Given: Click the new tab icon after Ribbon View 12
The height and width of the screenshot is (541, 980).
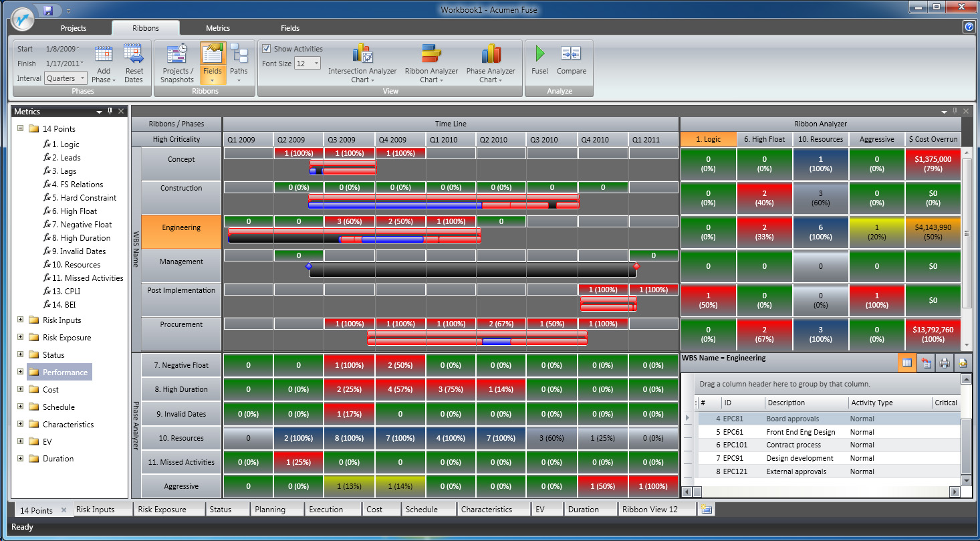Looking at the screenshot, I should [x=707, y=510].
